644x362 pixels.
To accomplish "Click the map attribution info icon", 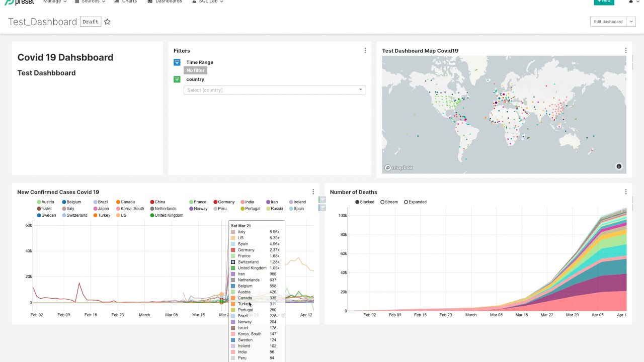I will click(x=619, y=166).
